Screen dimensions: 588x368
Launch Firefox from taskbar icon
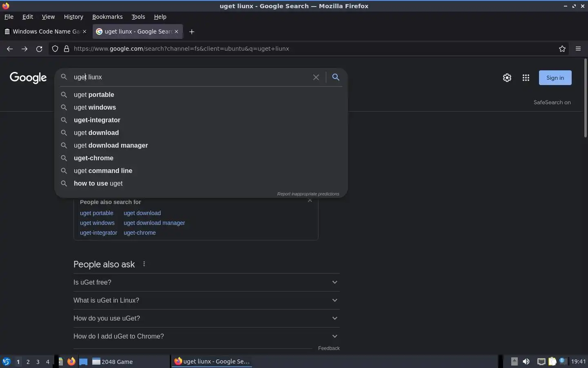point(71,361)
